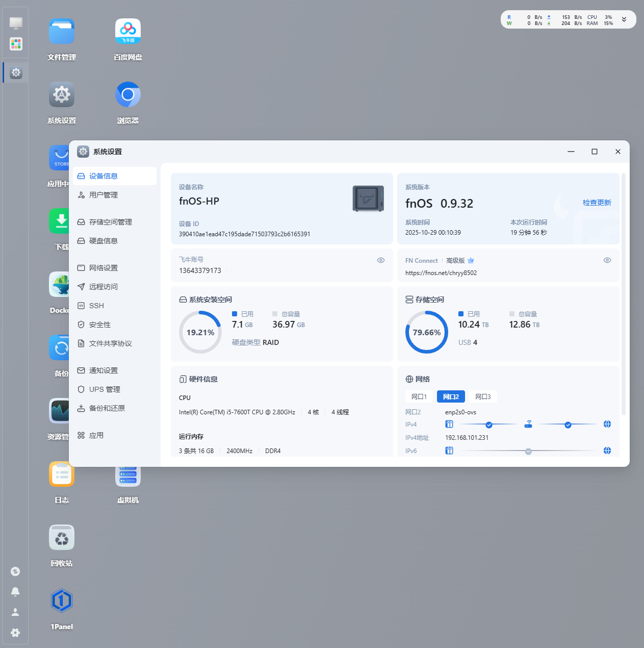Viewport: 644px width, 648px height.
Task: Open 备份和还原 in sidebar
Action: pyautogui.click(x=115, y=408)
